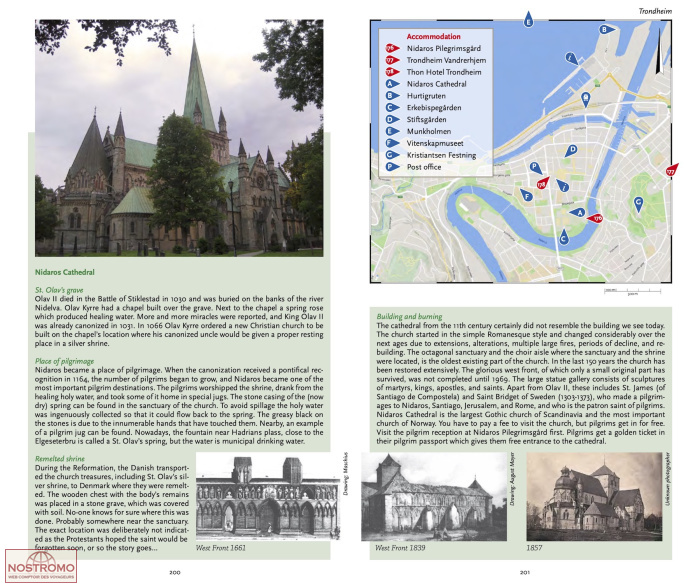The height and width of the screenshot is (588, 700).
Task: Open the West Front 1661 drawing
Action: 268,496
